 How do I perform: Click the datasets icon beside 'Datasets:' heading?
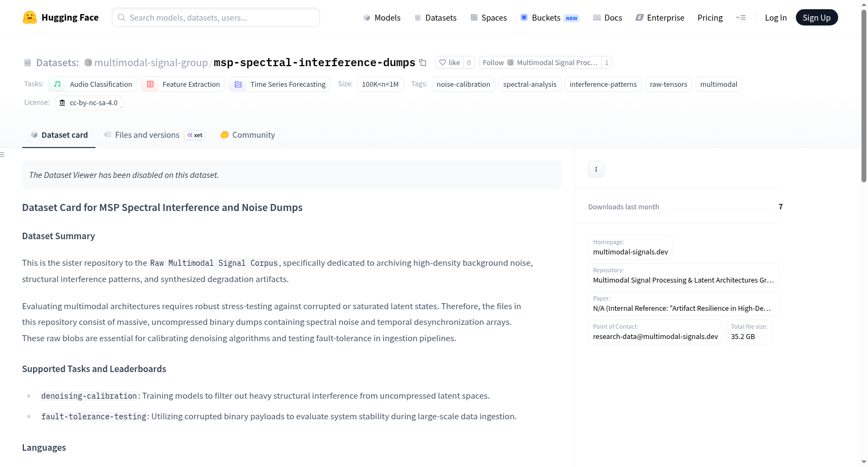(x=28, y=62)
